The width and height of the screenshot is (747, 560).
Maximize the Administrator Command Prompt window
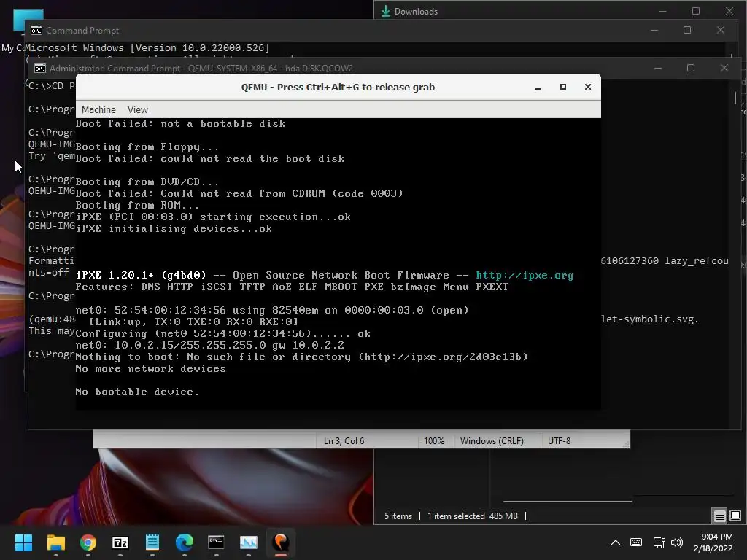pos(691,68)
